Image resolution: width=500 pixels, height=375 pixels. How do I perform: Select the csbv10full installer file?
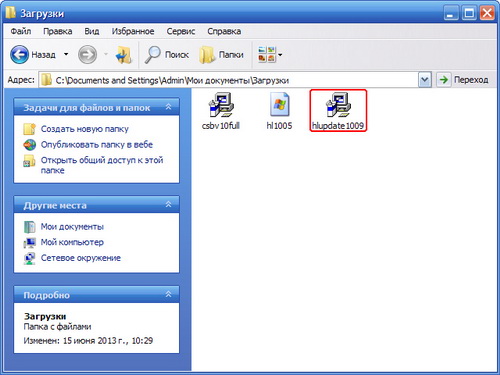[221, 111]
